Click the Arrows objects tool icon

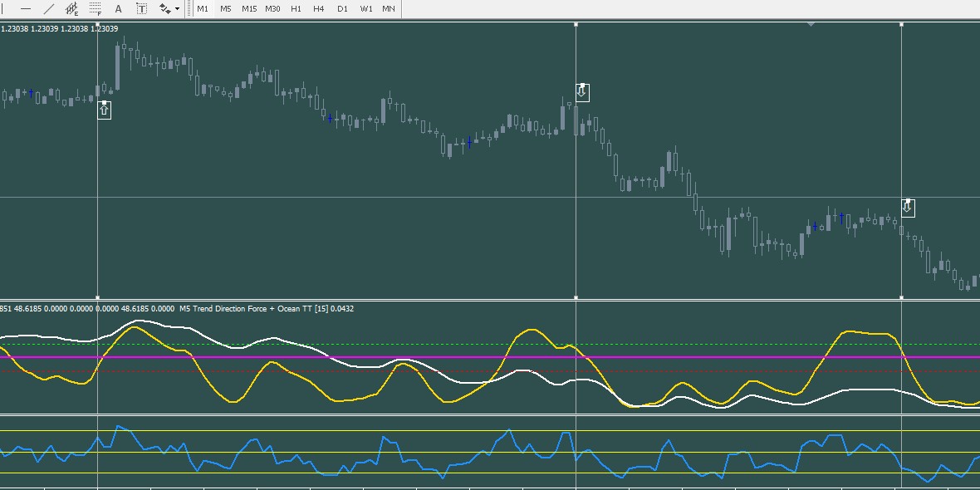[164, 9]
